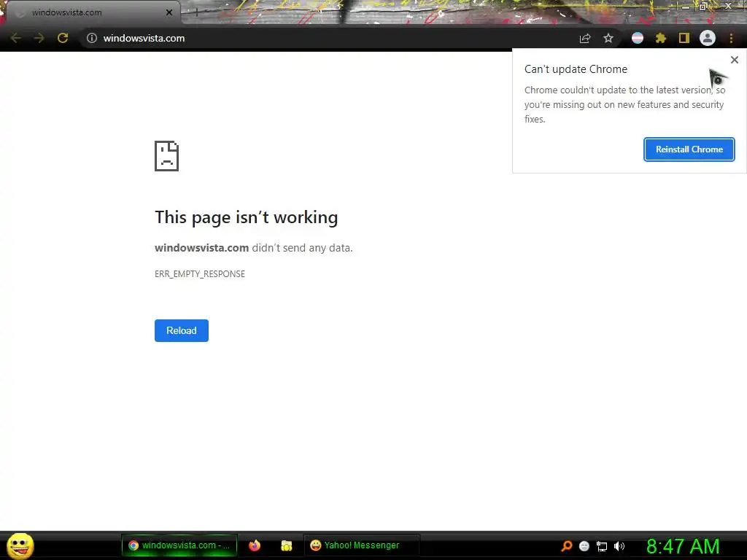The height and width of the screenshot is (560, 747).
Task: Open the Chrome three-dot menu
Action: 731,38
